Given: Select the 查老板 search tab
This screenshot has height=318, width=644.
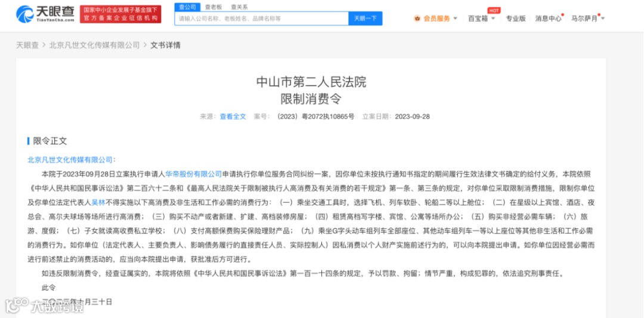Looking at the screenshot, I should (213, 7).
